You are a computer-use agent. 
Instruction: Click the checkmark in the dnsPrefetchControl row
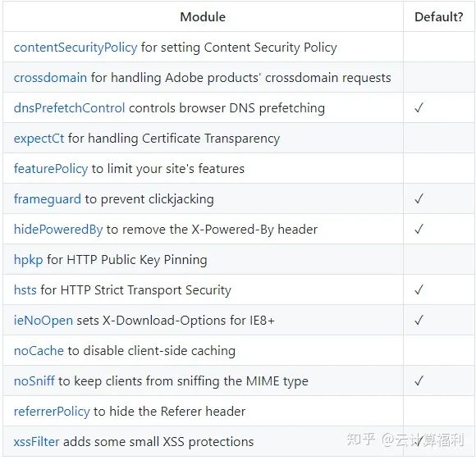tap(419, 107)
